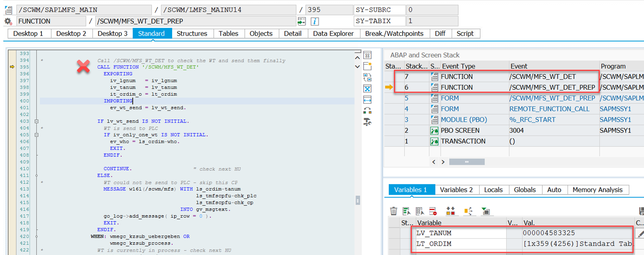Switch to Auto variables tab
The height and width of the screenshot is (255, 644).
pos(554,190)
